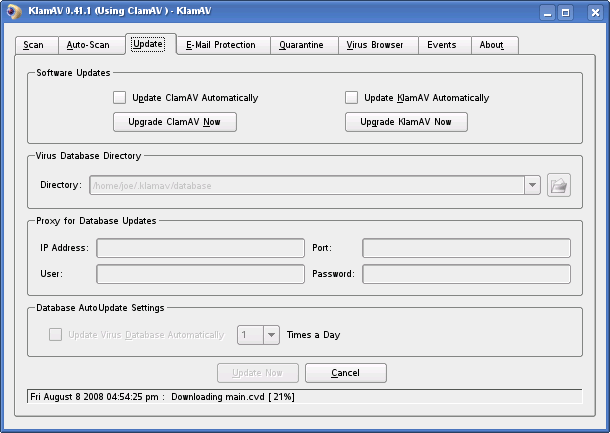Click the proxy IP Address field
Viewport: 610px width, 433px height.
[x=200, y=248]
